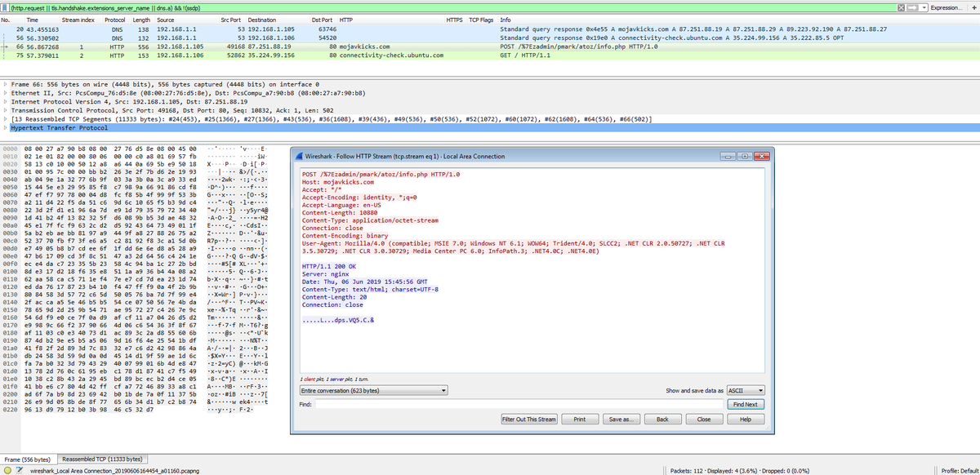Screen dimensions: 980x475
Task: Click the Packets: 112 Displayed status text
Action: click(x=739, y=471)
